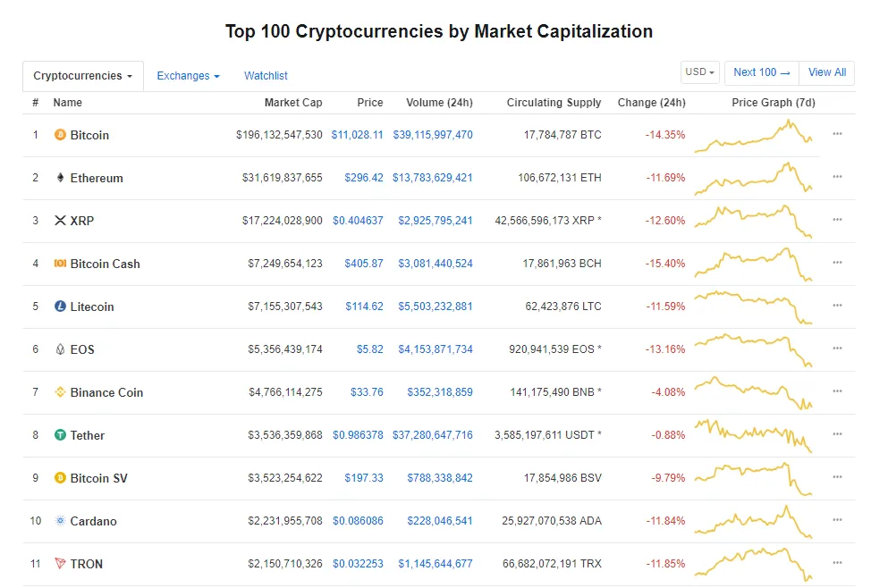Click the TRON logo icon

pyautogui.click(x=61, y=564)
